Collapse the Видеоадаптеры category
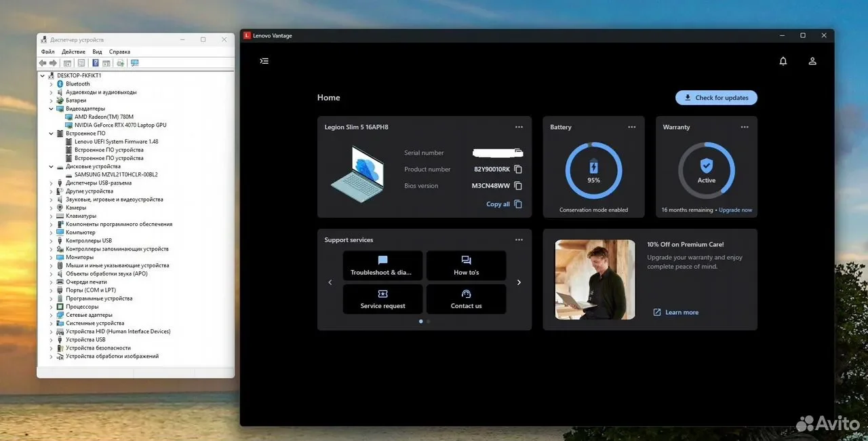 51,109
